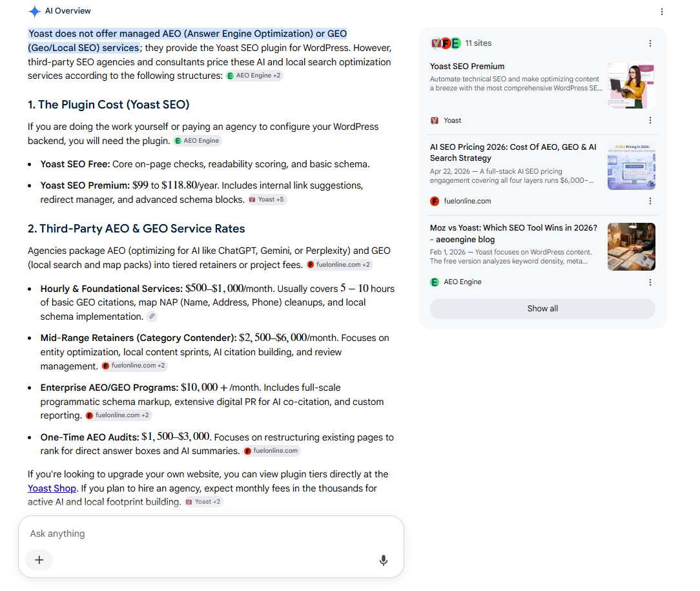Open fuelonline.com +2 chip after custom reporting

(118, 415)
